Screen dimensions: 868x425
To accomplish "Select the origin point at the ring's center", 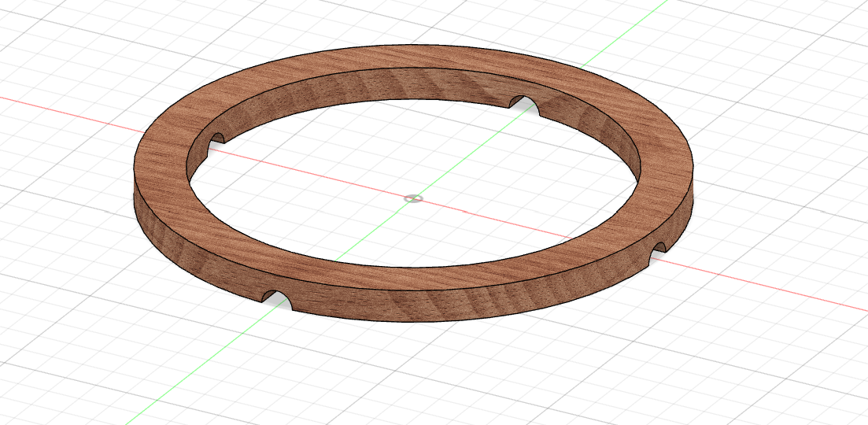I will point(413,198).
